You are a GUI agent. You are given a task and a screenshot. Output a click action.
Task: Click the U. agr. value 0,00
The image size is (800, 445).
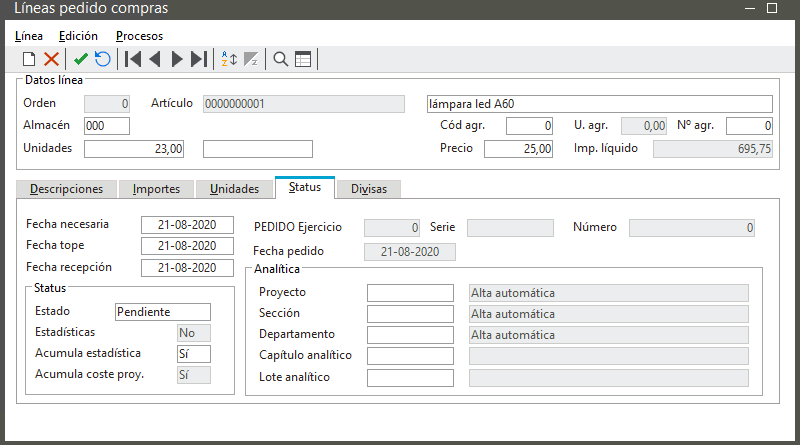pyautogui.click(x=643, y=126)
